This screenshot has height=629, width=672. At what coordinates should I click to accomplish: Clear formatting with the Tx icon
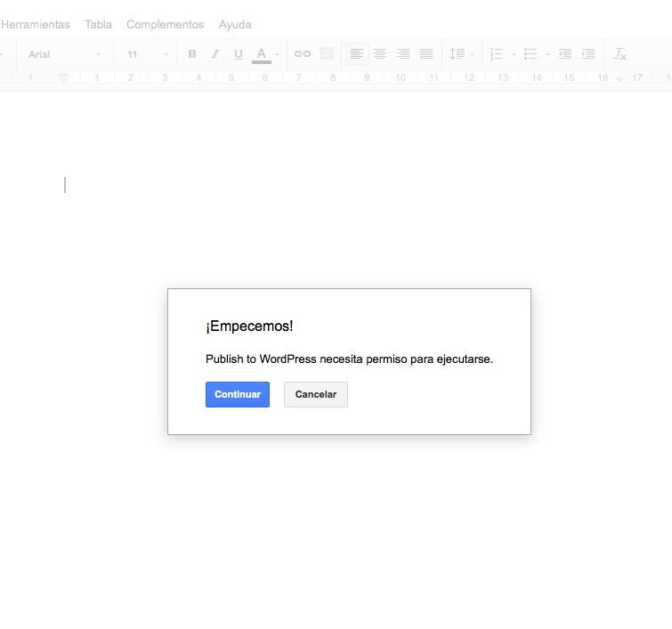pyautogui.click(x=619, y=54)
